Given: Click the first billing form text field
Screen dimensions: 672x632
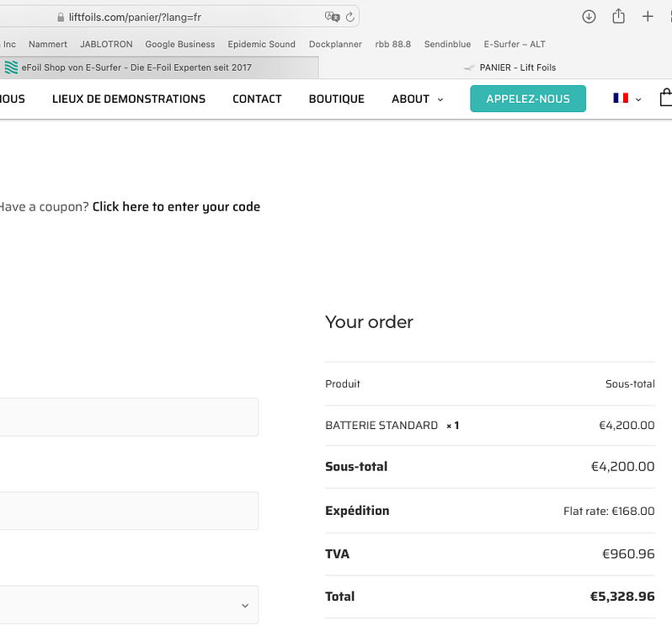Looking at the screenshot, I should [126, 417].
